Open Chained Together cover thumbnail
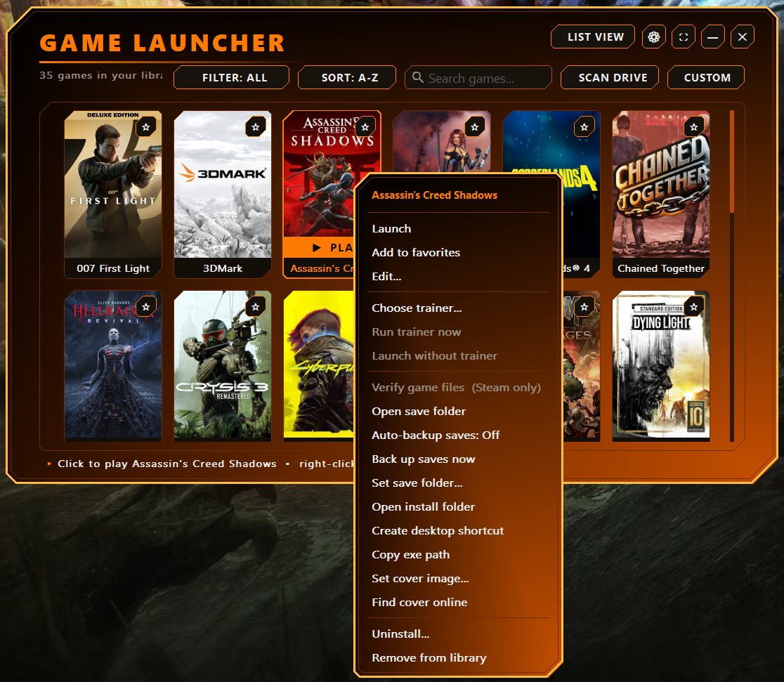Image resolution: width=784 pixels, height=682 pixels. tap(661, 184)
